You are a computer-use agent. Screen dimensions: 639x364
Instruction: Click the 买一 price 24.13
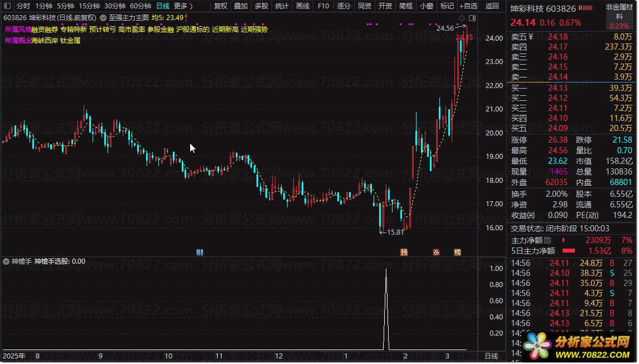pos(558,88)
